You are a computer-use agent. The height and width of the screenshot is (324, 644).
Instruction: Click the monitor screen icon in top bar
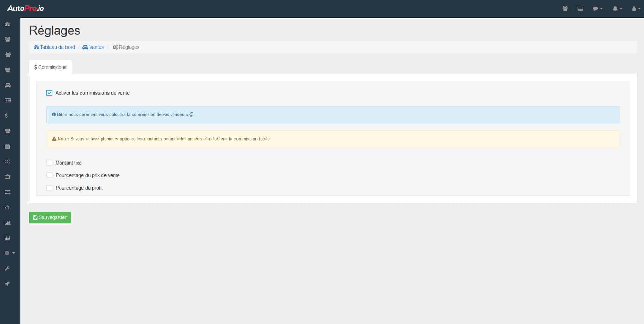pos(580,9)
